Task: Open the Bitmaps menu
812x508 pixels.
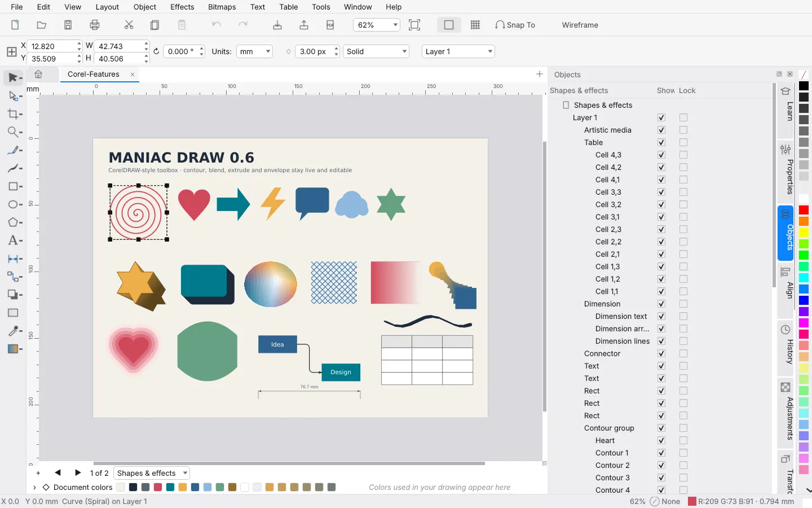Action: [222, 7]
